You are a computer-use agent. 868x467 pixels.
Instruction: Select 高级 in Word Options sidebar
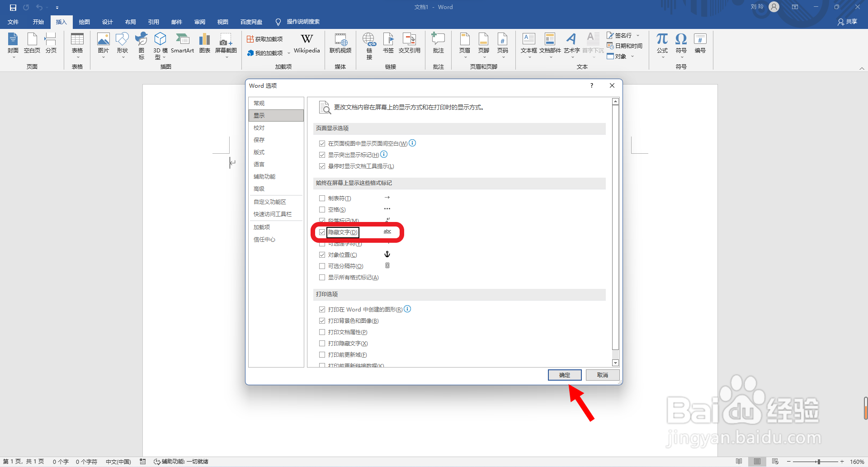pos(276,189)
